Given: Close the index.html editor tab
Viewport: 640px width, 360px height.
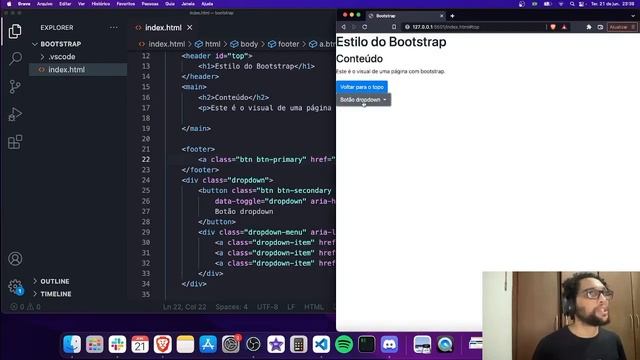Looking at the screenshot, I should 190,28.
